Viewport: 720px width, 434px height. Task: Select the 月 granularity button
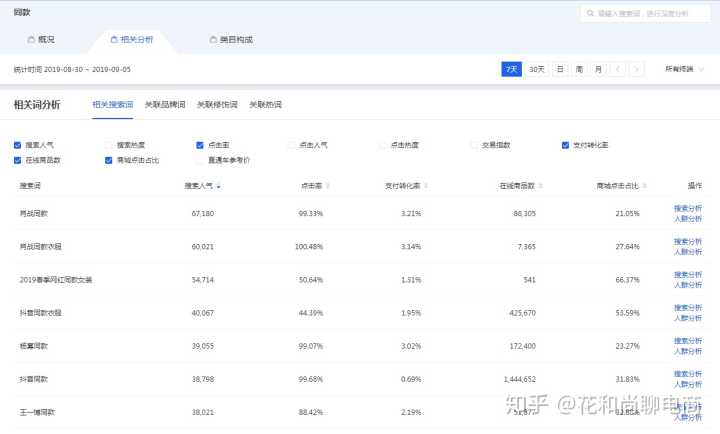[598, 69]
